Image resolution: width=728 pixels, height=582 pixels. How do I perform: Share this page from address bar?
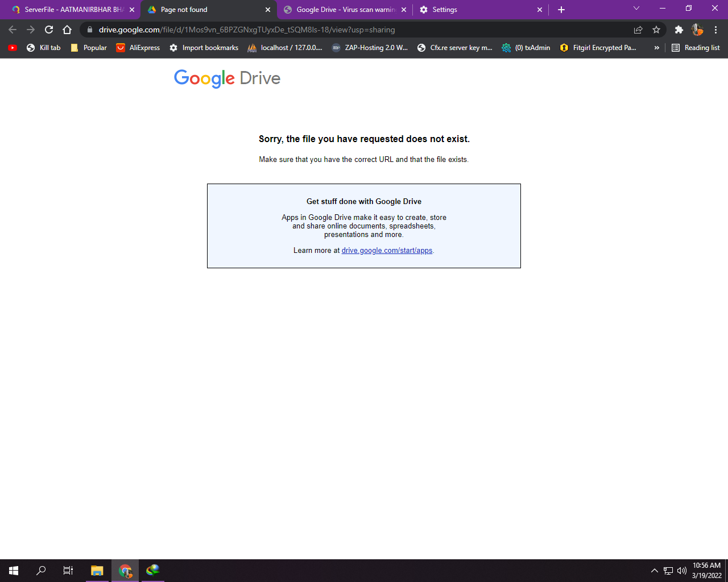point(638,30)
